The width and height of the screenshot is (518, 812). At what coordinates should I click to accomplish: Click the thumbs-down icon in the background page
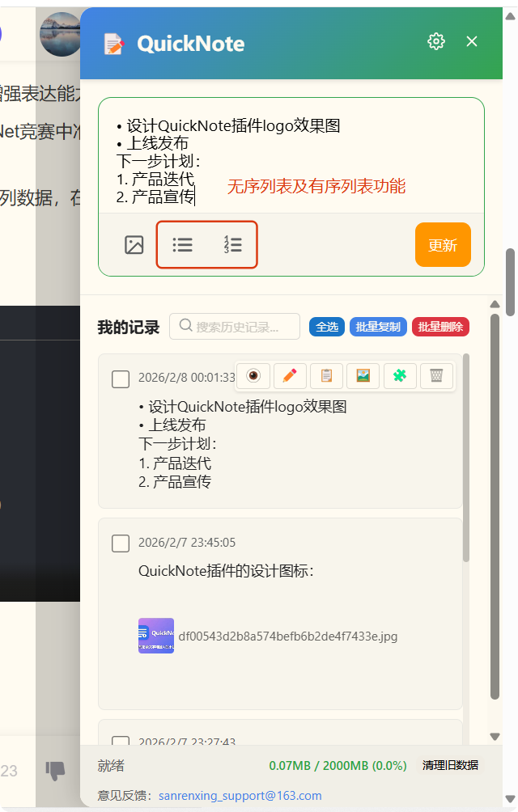(55, 771)
